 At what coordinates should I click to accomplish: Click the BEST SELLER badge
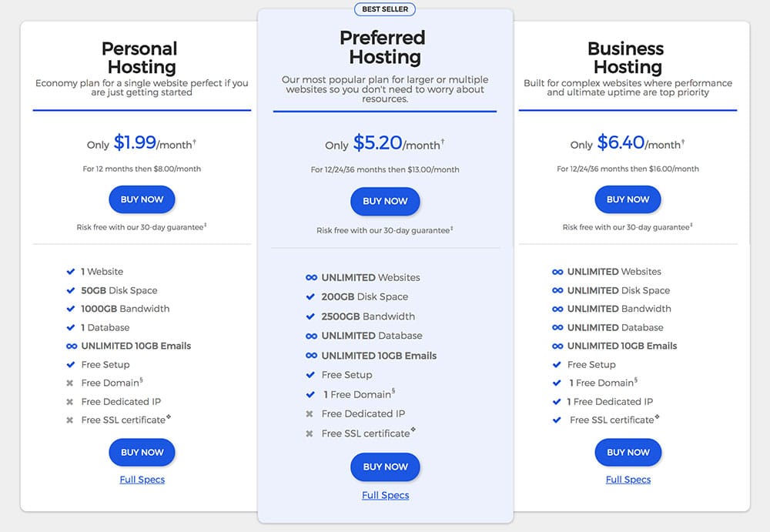pos(385,9)
